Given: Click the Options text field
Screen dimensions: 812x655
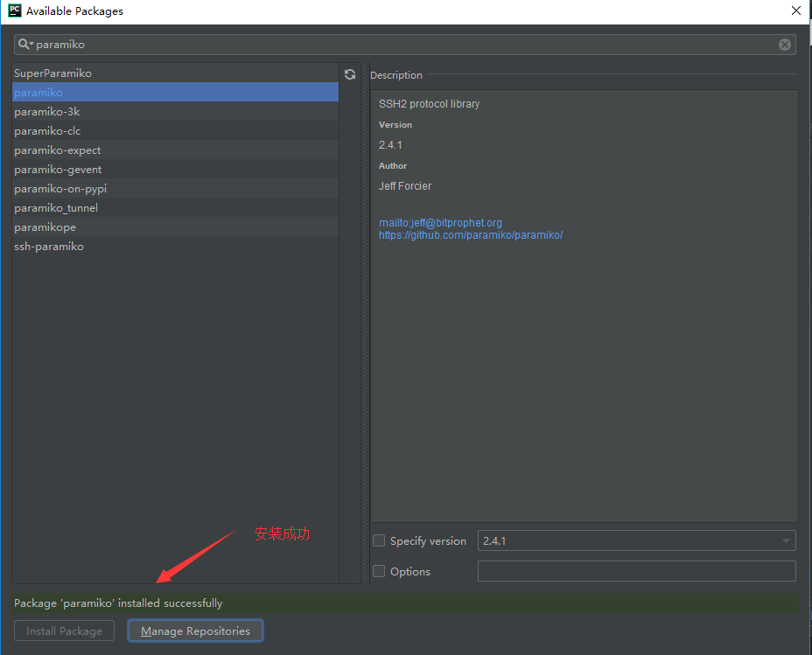Looking at the screenshot, I should [x=636, y=571].
